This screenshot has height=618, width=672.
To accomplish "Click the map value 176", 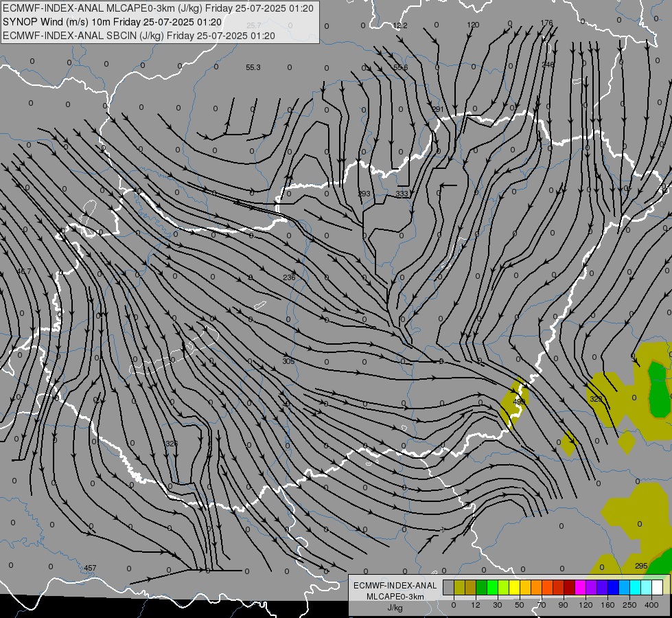I will 547,23.
